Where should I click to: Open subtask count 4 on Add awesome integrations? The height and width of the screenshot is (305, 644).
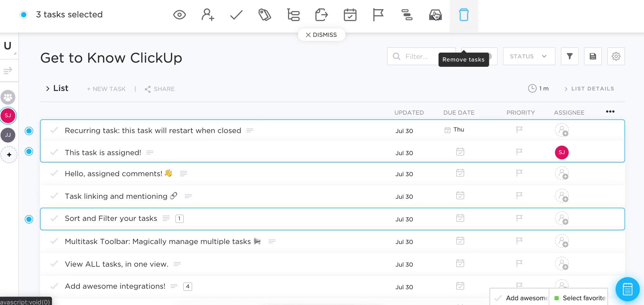click(188, 286)
